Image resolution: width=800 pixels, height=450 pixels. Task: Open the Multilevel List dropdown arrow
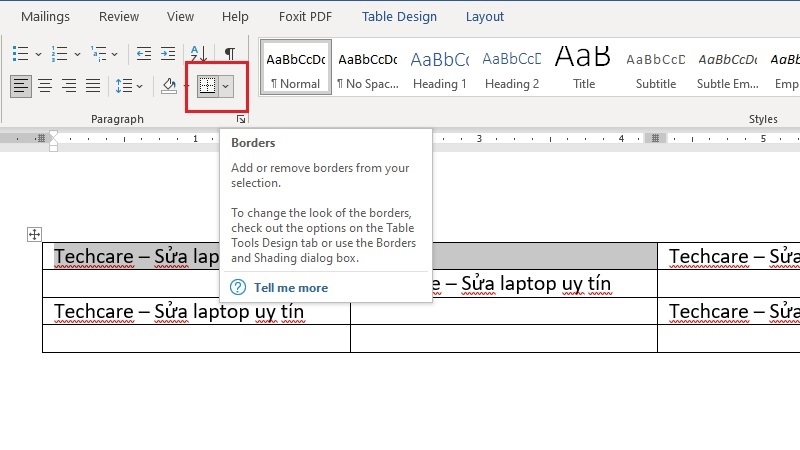[114, 54]
